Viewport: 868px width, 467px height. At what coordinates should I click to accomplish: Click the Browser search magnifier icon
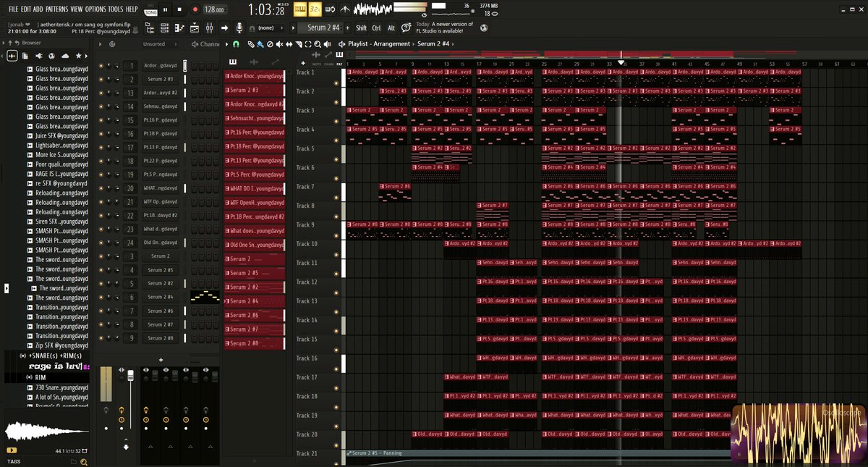pyautogui.click(x=84, y=461)
